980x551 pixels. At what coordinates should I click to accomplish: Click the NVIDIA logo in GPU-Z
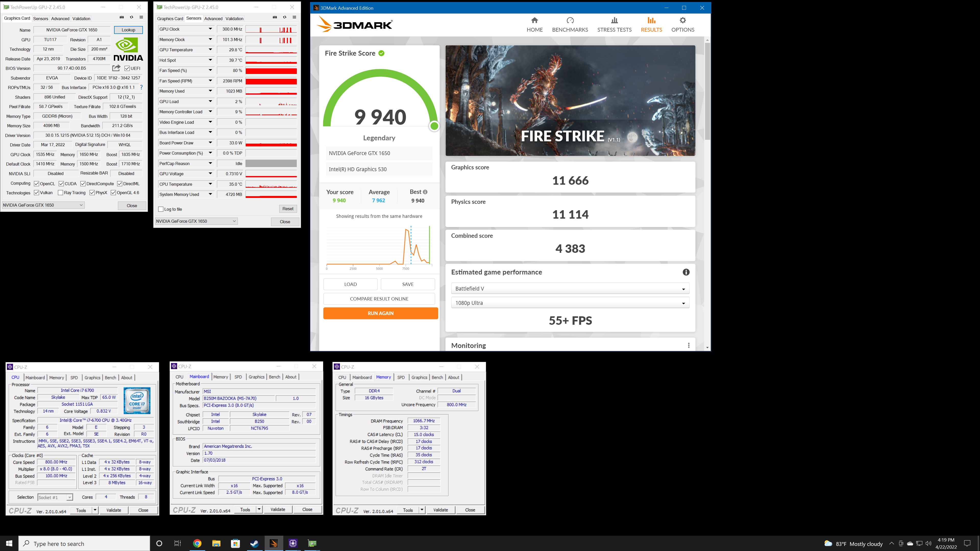coord(128,49)
